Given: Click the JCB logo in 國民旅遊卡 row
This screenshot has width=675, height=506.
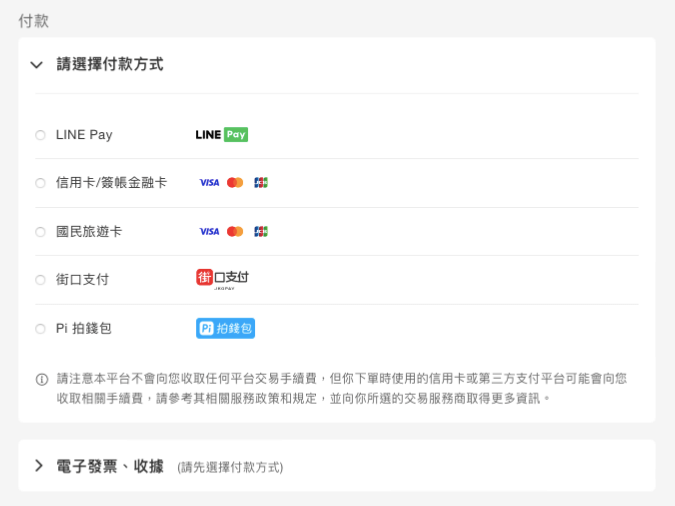Looking at the screenshot, I should point(261,231).
